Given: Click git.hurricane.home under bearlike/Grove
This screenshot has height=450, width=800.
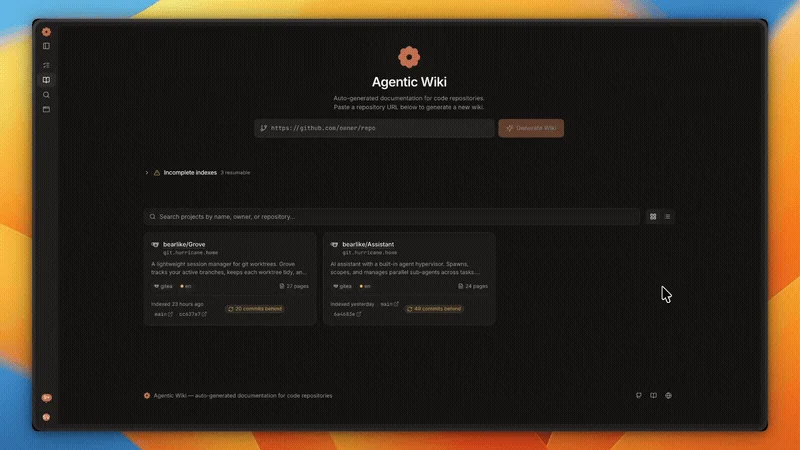Looking at the screenshot, I should click(x=190, y=253).
